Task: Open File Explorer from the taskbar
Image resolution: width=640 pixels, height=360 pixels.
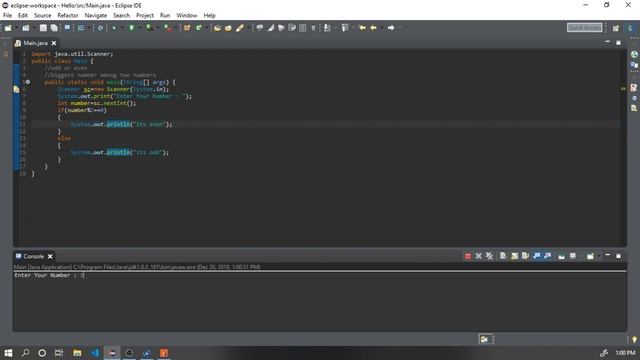Action: pos(77,353)
